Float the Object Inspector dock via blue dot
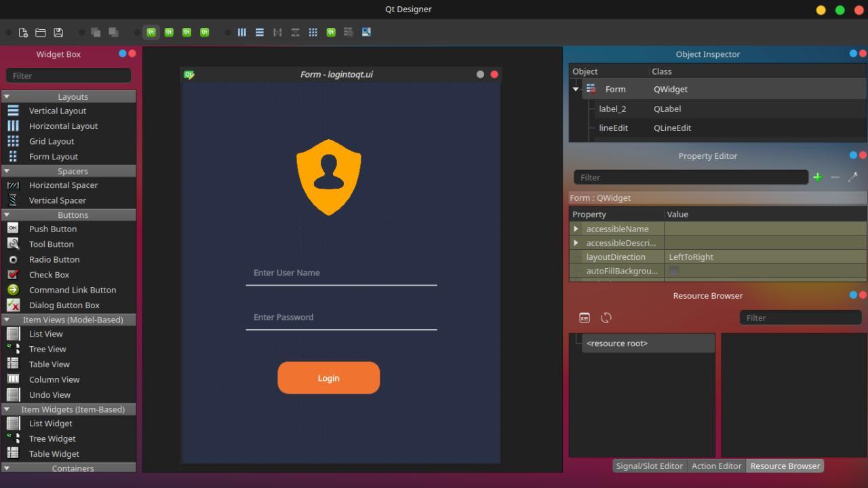868x488 pixels. coord(853,54)
